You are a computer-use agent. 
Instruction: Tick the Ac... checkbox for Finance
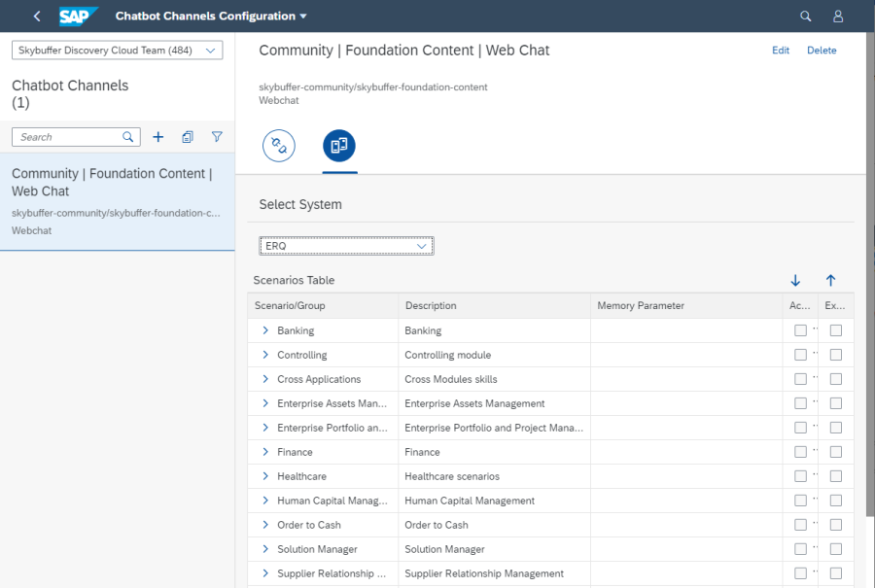[x=800, y=452]
